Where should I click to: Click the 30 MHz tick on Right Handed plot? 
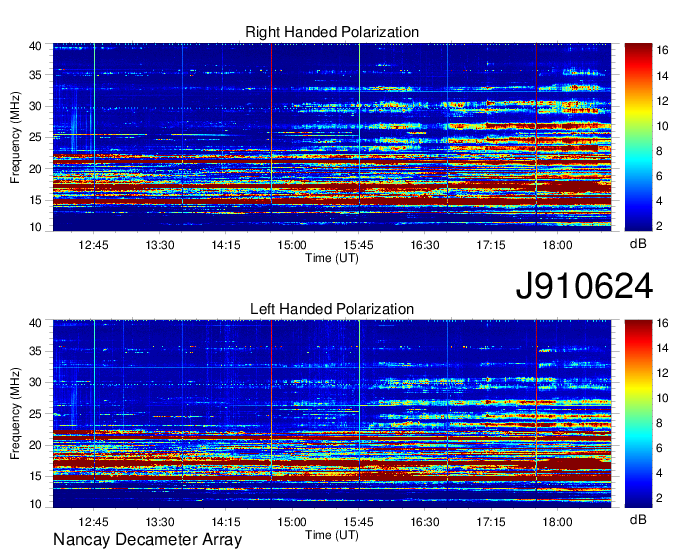pos(36,106)
